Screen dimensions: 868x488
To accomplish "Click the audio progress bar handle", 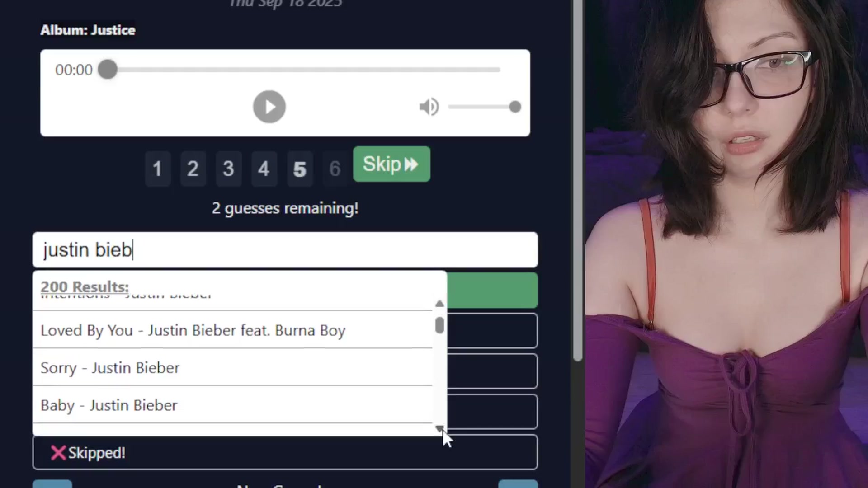I will pyautogui.click(x=108, y=70).
